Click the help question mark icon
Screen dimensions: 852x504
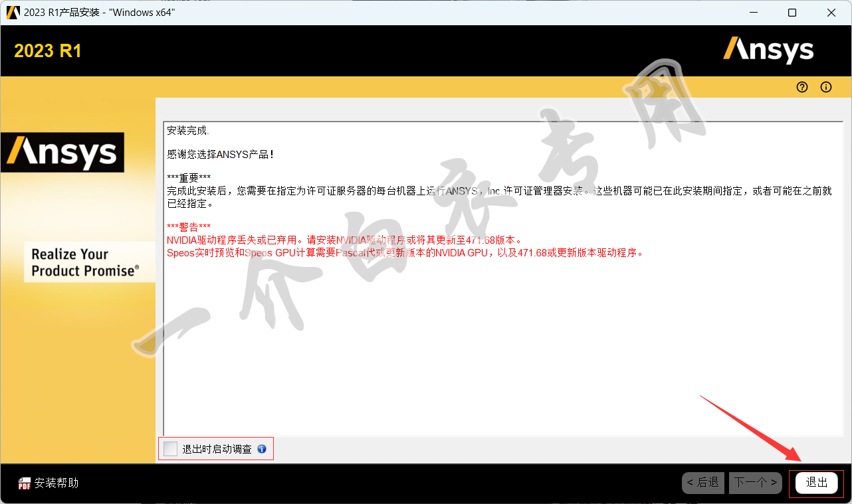point(802,87)
